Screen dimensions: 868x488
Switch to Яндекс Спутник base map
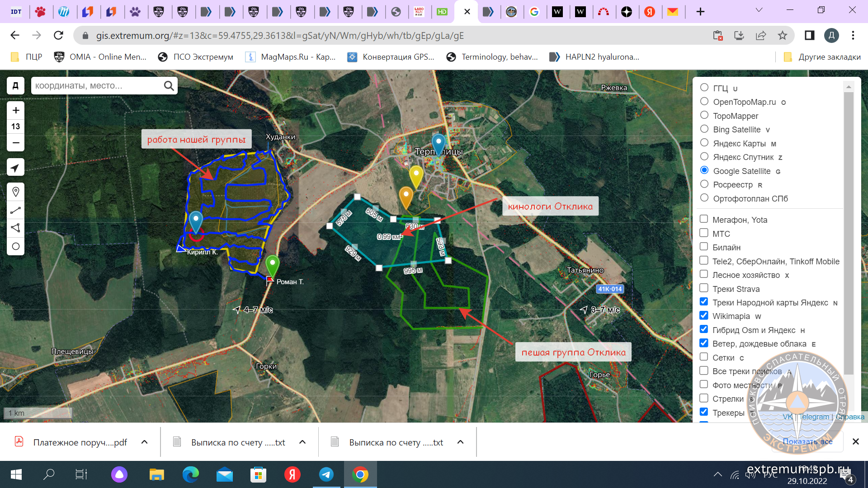pos(704,157)
